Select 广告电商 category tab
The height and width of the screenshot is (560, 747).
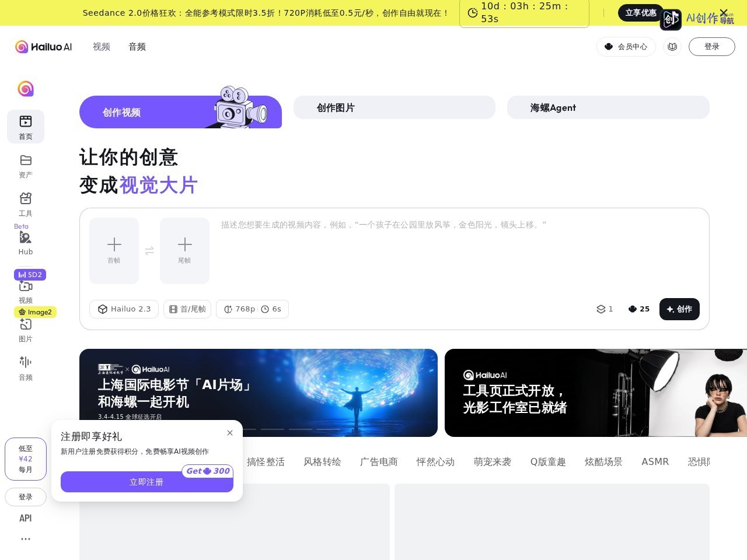tap(379, 462)
